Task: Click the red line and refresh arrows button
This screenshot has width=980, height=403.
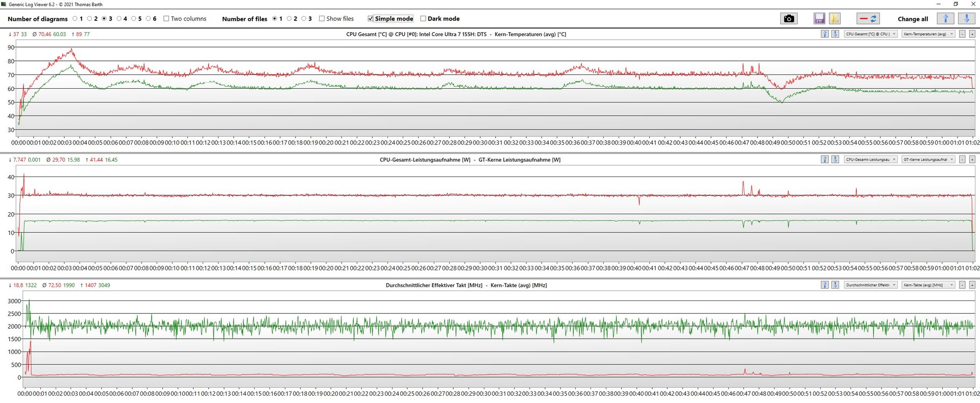Action: (x=868, y=19)
